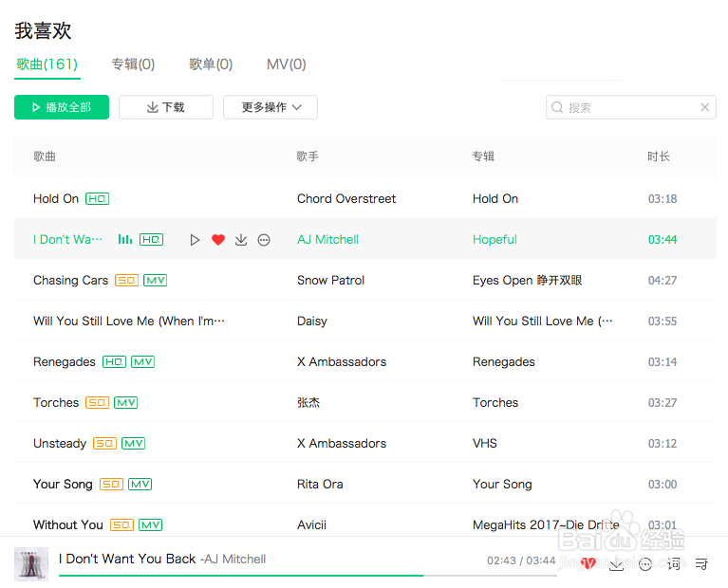Click the 播放全部 button
Image resolution: width=728 pixels, height=588 pixels.
pyautogui.click(x=62, y=107)
